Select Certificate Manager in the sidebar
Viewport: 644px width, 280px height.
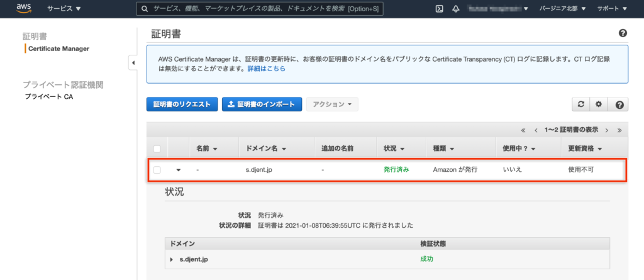(x=58, y=48)
